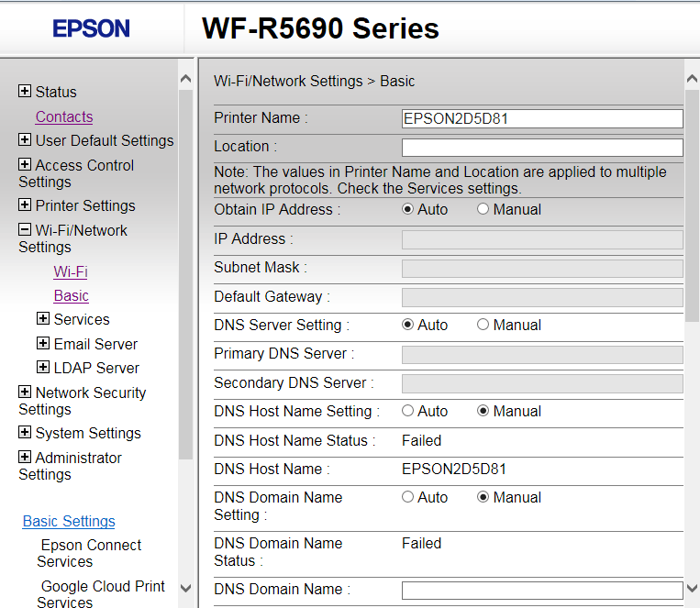
Task: Expand LDAP Server plus icon
Action: coord(43,368)
